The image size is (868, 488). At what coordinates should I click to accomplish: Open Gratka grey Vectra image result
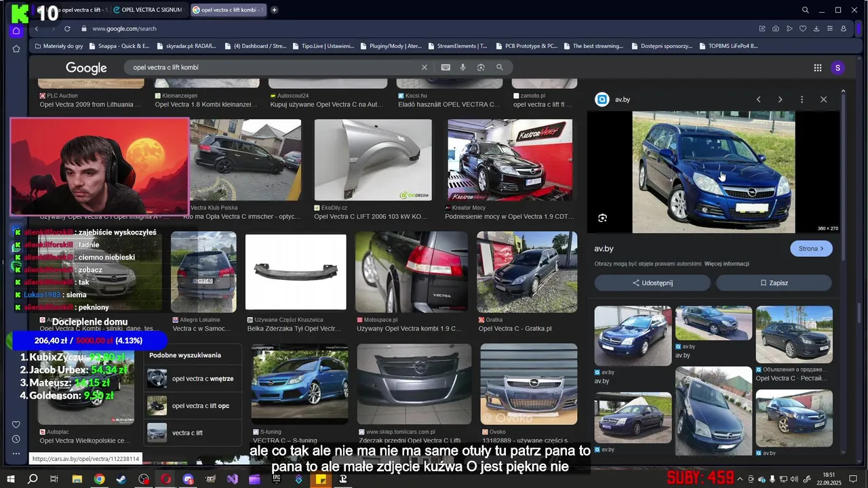click(527, 272)
